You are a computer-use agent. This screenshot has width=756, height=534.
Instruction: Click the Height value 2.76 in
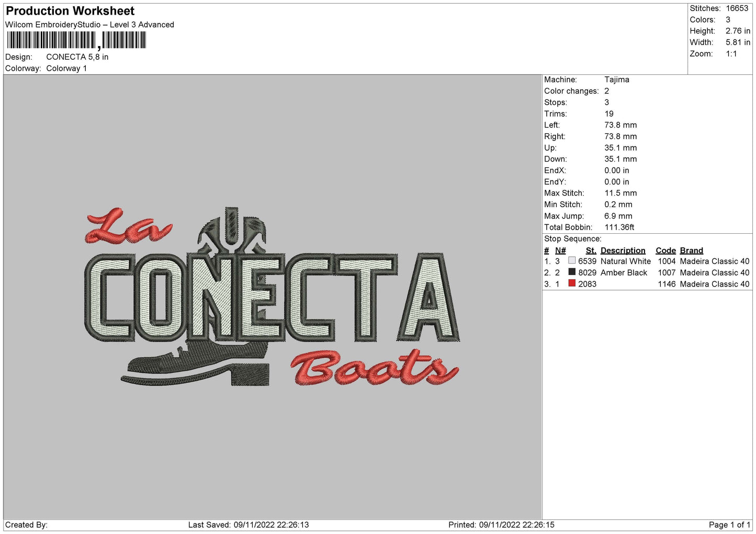click(738, 31)
